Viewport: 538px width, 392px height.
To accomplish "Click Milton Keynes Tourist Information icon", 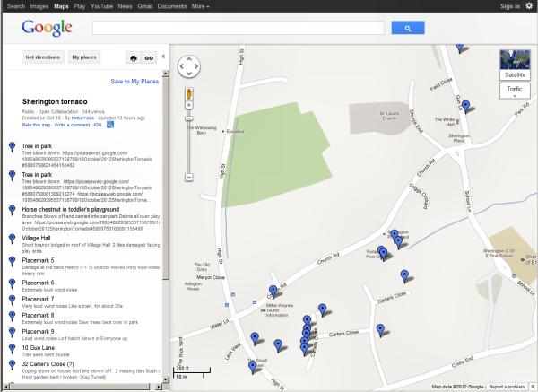I will tap(264, 310).
